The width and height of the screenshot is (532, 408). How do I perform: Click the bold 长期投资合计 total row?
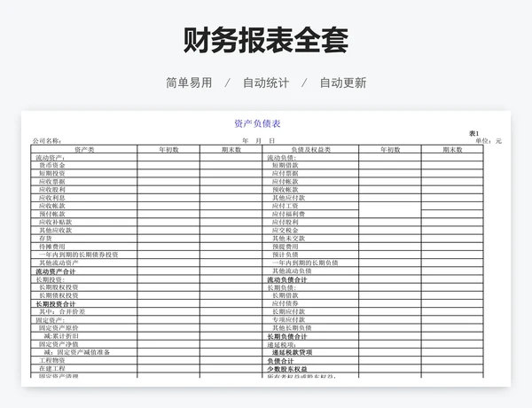(56, 304)
